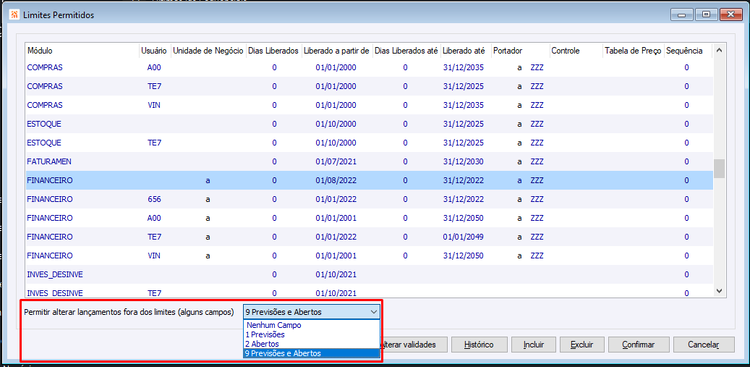This screenshot has width=750, height=367.
Task: Choose '1 Previsões' option in the list
Action: pyautogui.click(x=312, y=334)
